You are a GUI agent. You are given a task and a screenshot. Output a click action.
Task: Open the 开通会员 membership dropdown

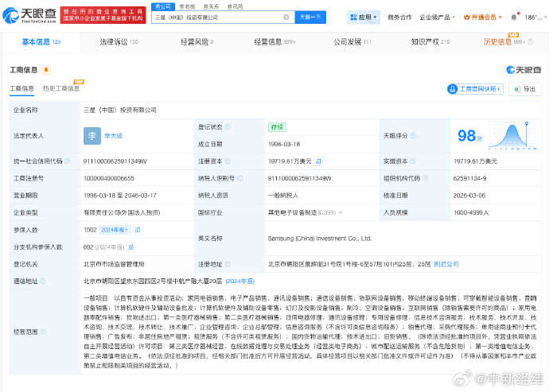click(483, 17)
